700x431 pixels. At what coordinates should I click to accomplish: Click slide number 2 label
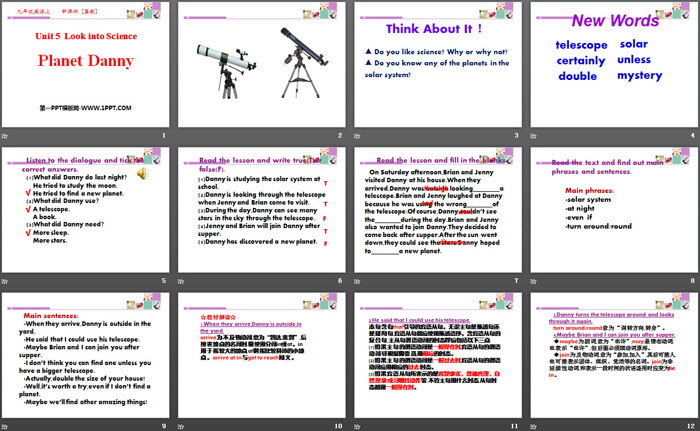pos(340,135)
